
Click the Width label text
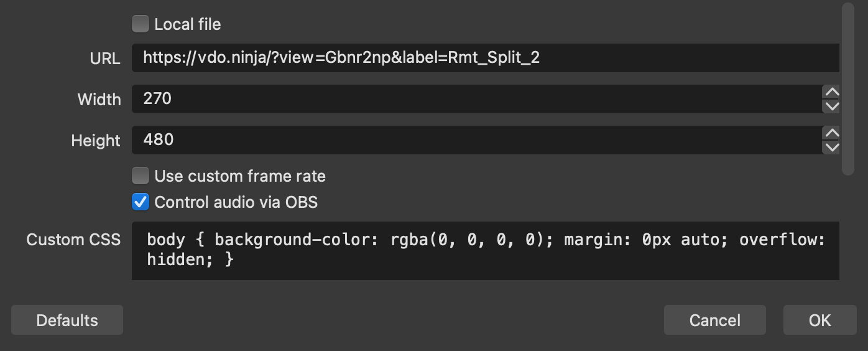(x=99, y=100)
